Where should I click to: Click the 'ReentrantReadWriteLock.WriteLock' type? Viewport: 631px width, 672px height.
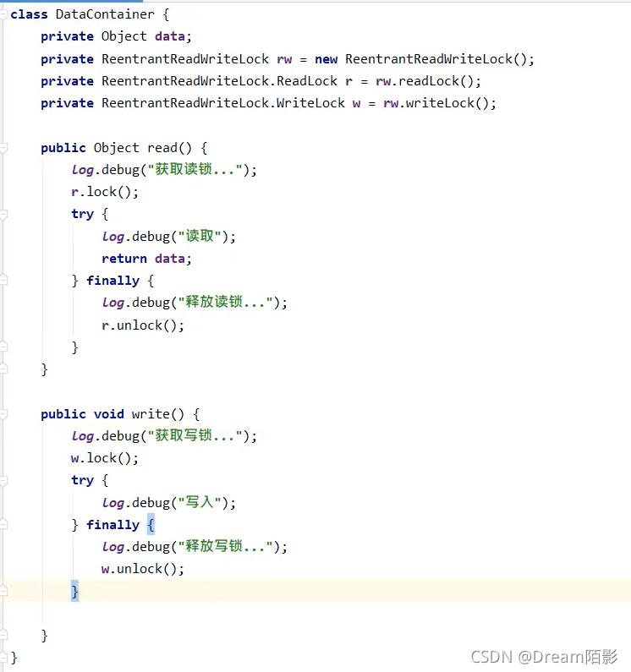point(223,103)
